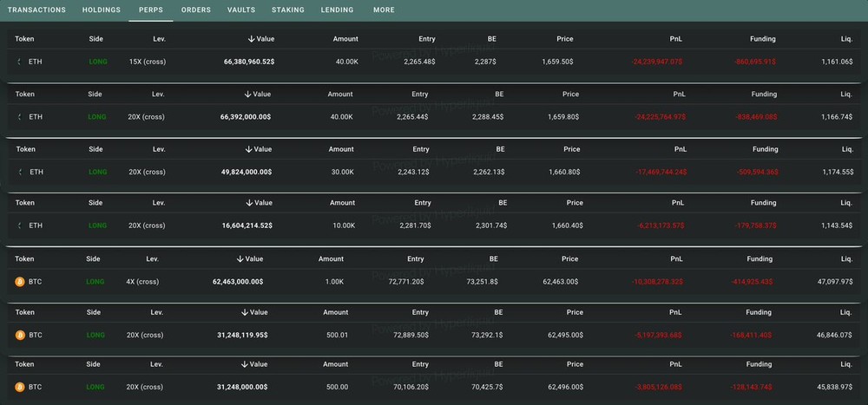The image size is (868, 405).
Task: Select the amount 1.00K
Action: [x=334, y=282]
